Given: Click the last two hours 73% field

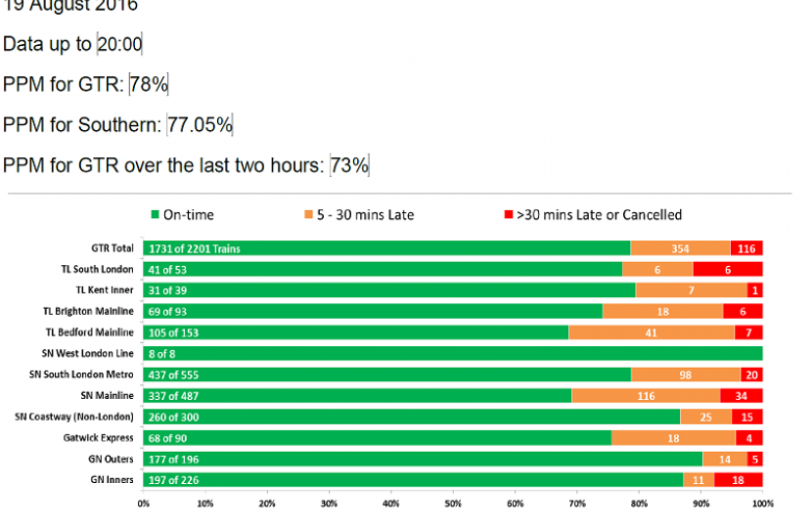Looking at the screenshot, I should point(349,165).
